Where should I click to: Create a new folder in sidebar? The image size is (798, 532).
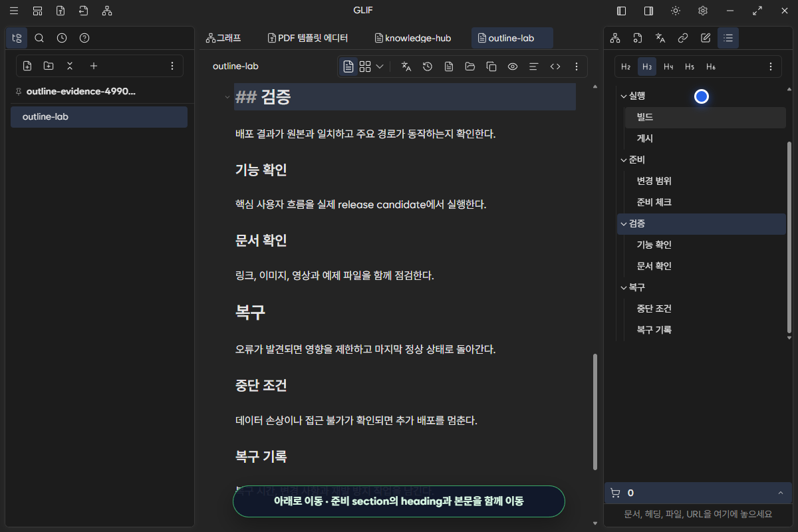pyautogui.click(x=49, y=66)
